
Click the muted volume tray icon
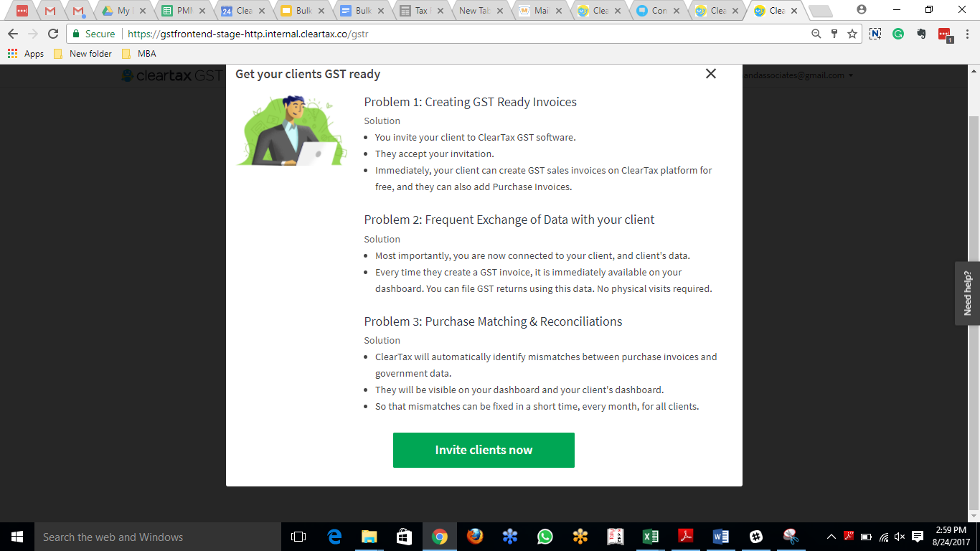coord(900,537)
